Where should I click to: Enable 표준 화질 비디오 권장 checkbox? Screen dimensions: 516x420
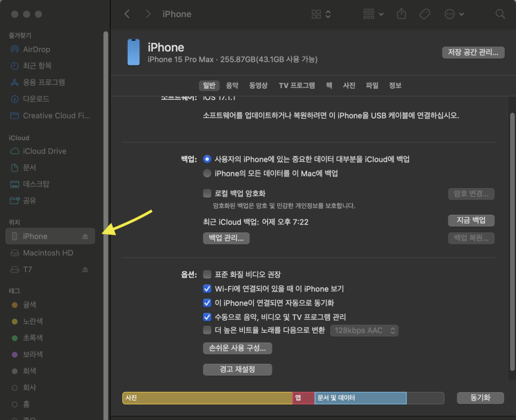207,274
